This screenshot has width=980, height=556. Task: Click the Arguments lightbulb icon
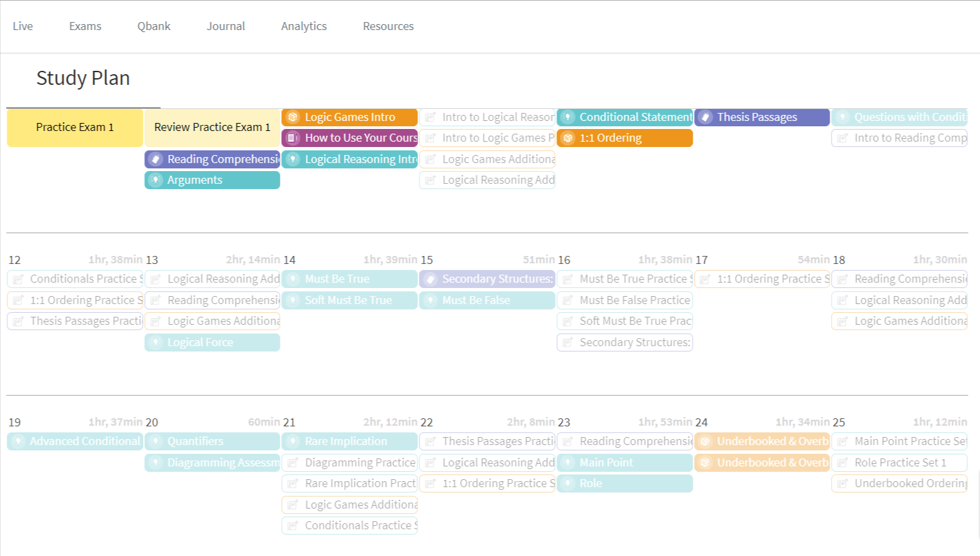tap(155, 180)
